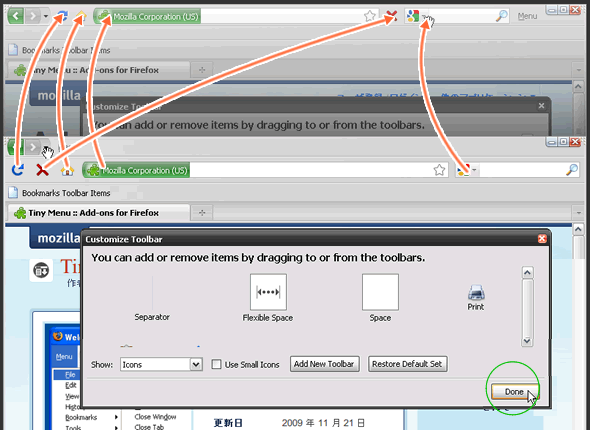Image resolution: width=590 pixels, height=430 pixels.
Task: Click the Edit entry in the preview menu
Action: click(70, 385)
